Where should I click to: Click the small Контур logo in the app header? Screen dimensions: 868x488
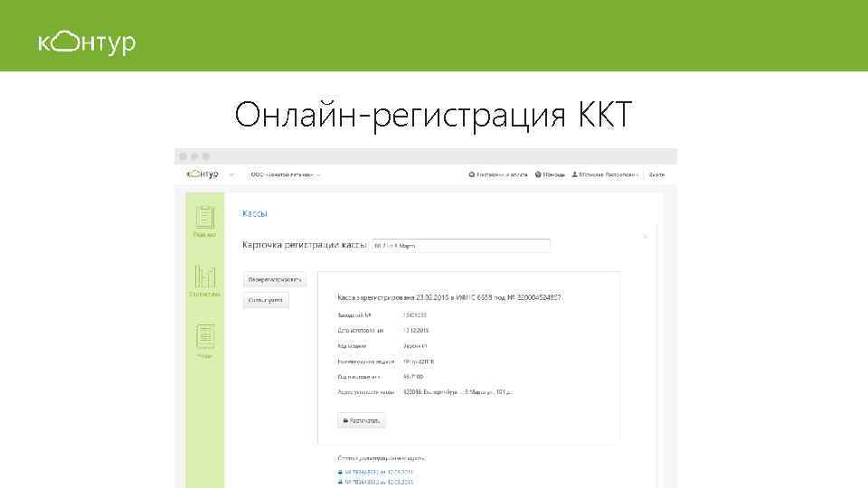point(203,174)
